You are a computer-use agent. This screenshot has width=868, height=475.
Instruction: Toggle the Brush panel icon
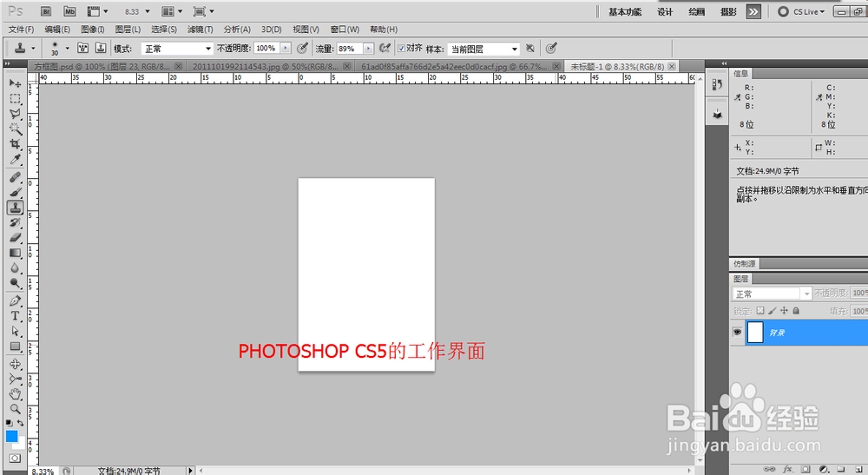tap(82, 48)
